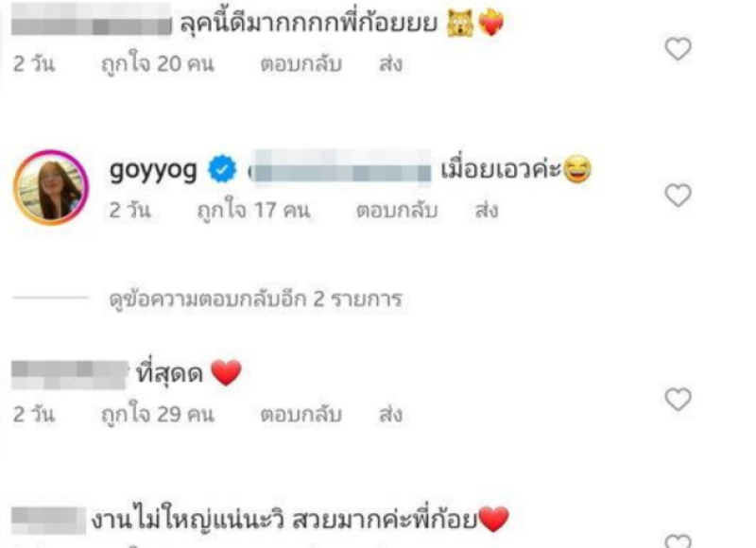Viewport: 756px width, 548px height.
Task: Reply to goyyog's comment with 17 likes
Action: click(x=397, y=211)
